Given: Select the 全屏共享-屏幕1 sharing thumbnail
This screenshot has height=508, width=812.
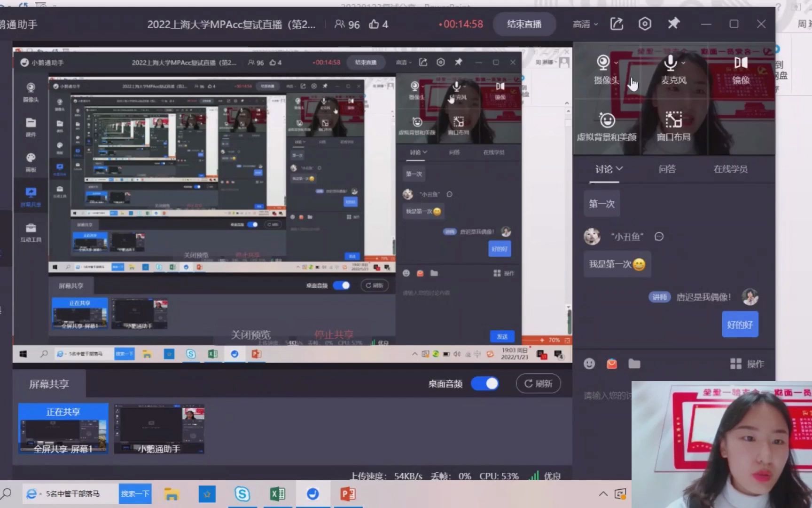Looking at the screenshot, I should click(x=63, y=429).
